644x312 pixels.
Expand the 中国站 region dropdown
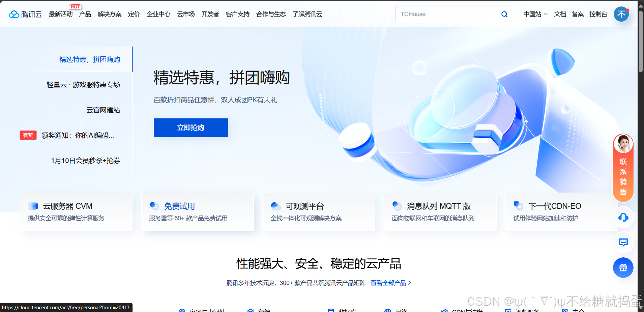(535, 14)
